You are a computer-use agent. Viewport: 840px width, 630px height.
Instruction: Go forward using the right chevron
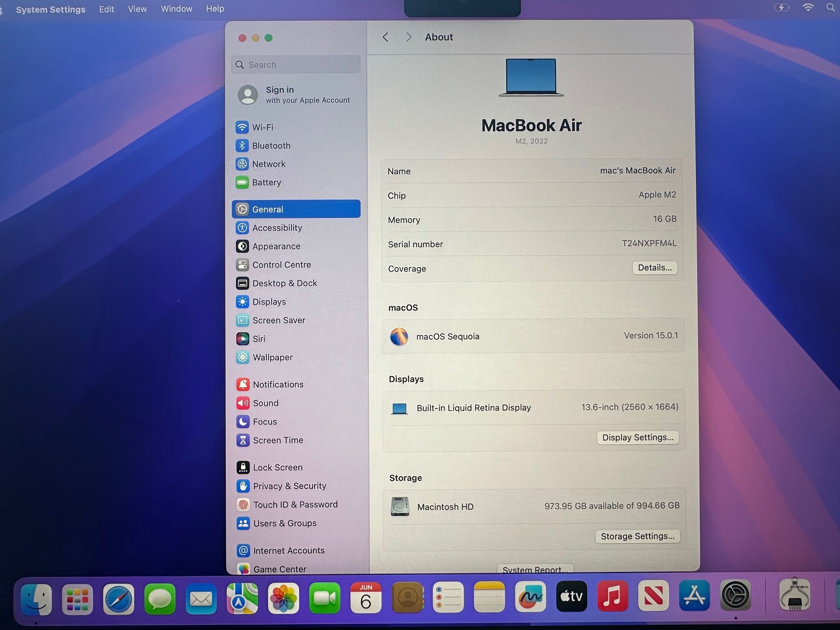click(409, 37)
